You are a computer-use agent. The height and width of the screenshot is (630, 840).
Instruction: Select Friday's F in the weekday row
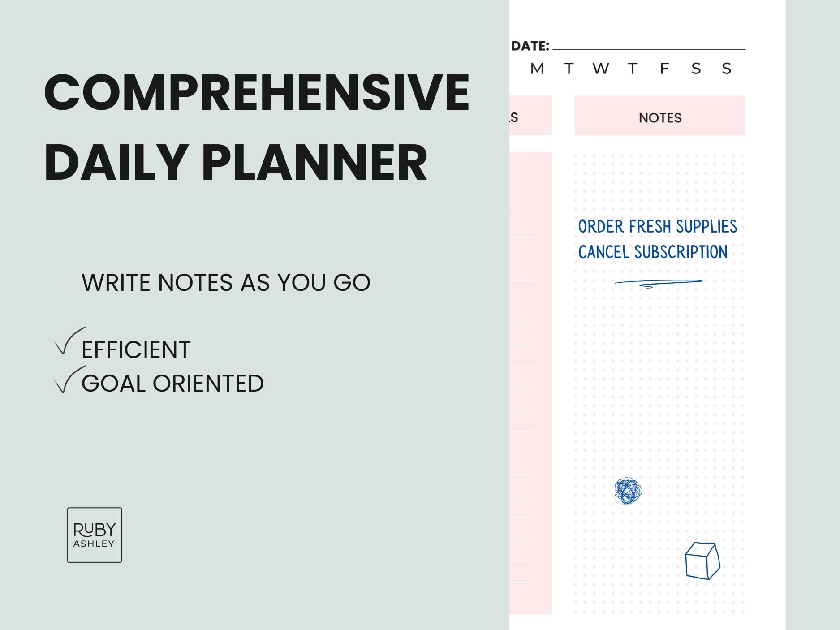tap(664, 69)
